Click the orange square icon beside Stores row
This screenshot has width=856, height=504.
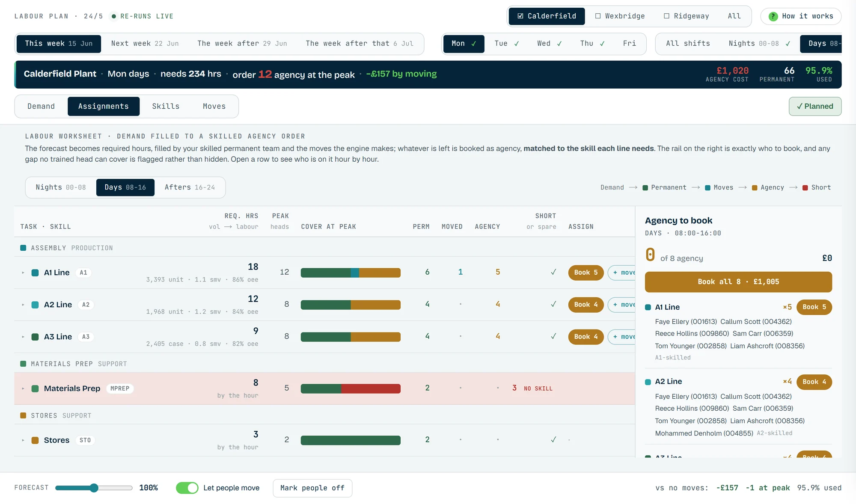[35, 440]
